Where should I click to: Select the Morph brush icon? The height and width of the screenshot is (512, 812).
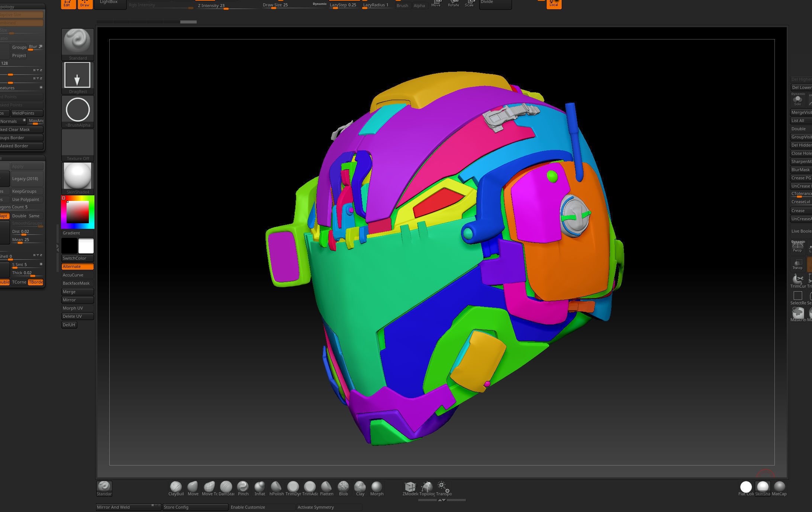coord(377,487)
